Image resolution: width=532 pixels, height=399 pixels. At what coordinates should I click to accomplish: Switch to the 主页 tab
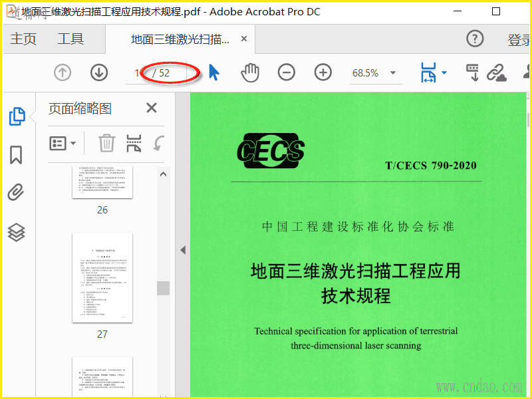[x=23, y=39]
